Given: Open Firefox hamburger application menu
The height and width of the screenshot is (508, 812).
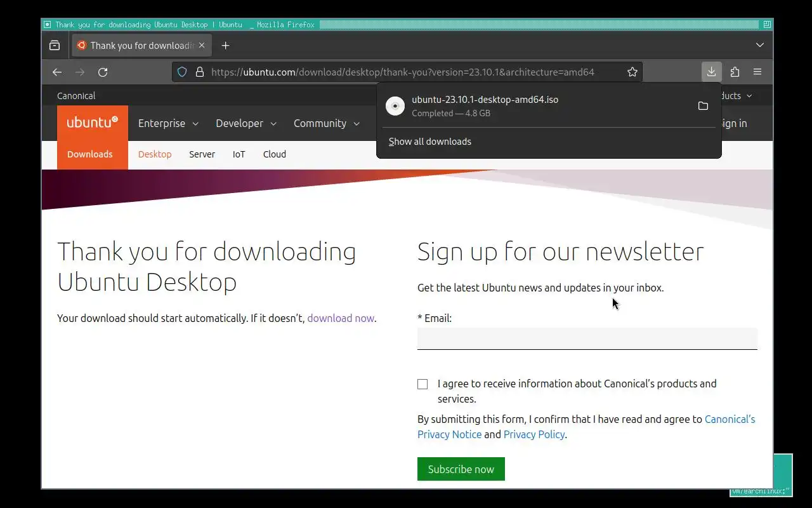Looking at the screenshot, I should [757, 72].
